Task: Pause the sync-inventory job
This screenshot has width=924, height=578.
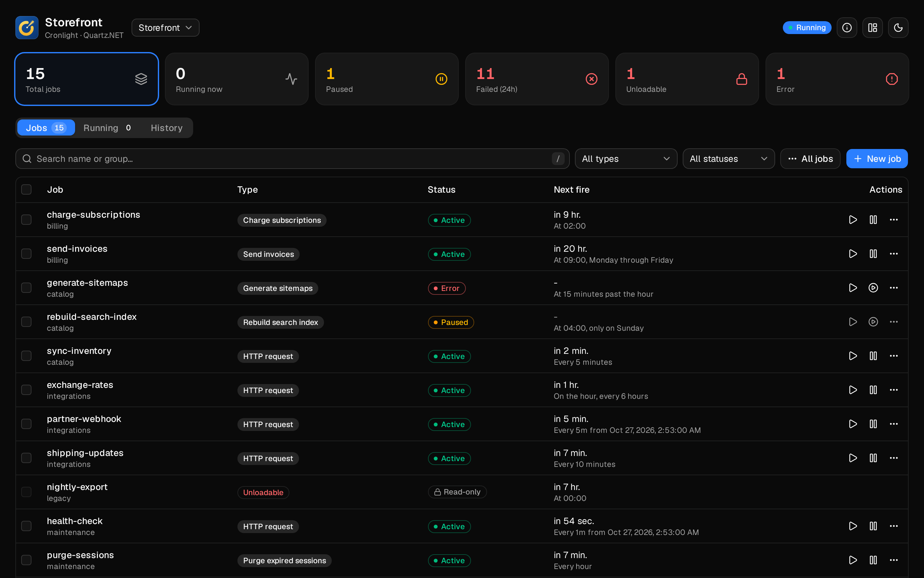Action: click(x=873, y=356)
